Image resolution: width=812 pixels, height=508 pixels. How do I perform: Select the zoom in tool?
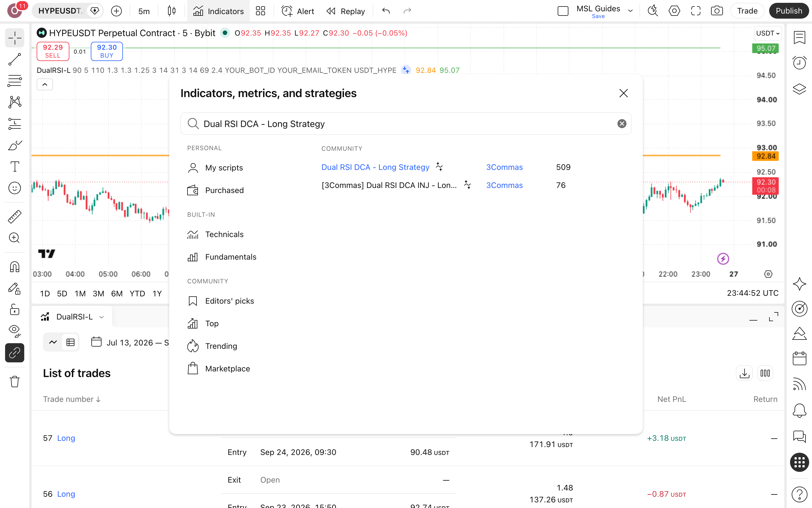15,238
